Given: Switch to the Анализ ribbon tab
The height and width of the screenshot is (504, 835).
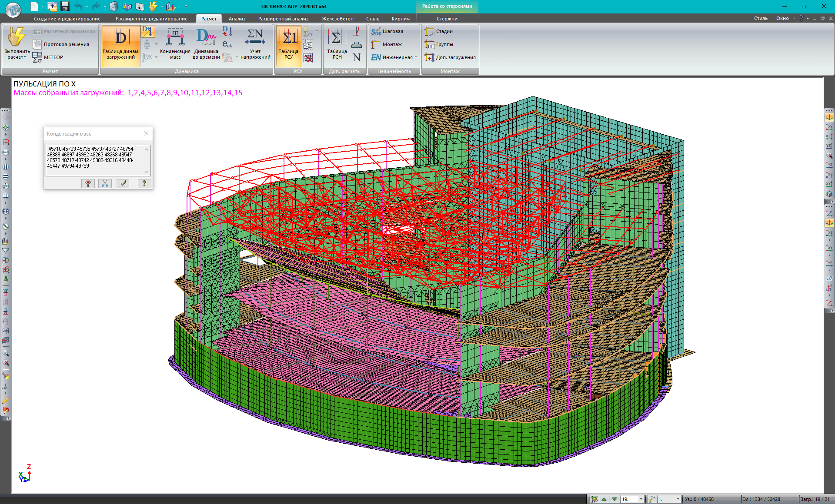Looking at the screenshot, I should point(237,19).
